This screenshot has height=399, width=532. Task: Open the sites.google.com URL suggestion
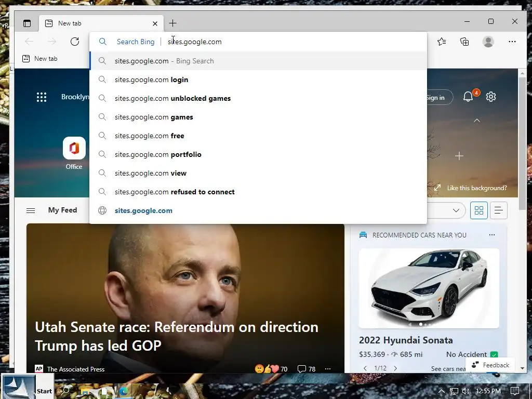(x=259, y=210)
